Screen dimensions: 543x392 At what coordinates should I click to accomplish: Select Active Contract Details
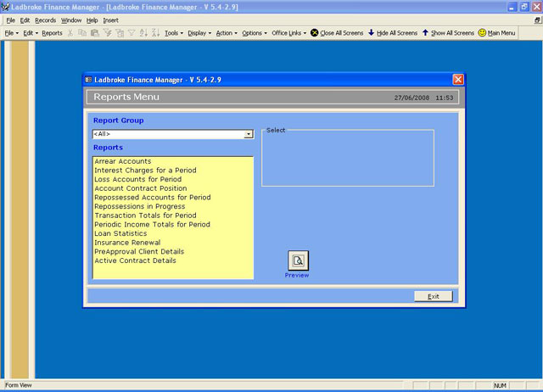click(135, 260)
